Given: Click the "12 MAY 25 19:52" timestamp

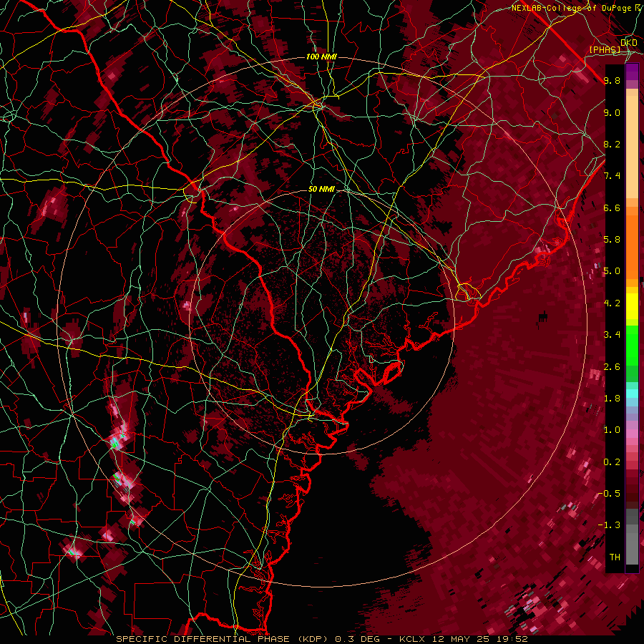Looking at the screenshot, I should pyautogui.click(x=479, y=639).
